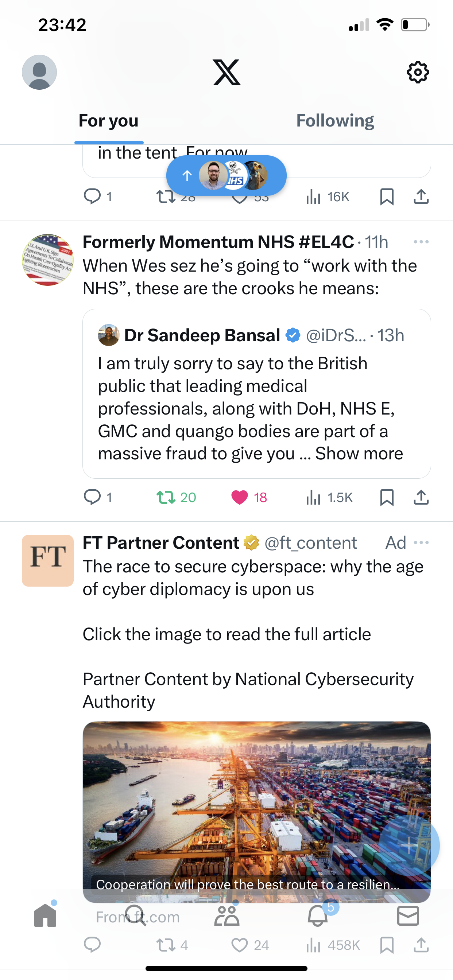Screen dimensions: 453x980
Task: Select the For you tab
Action: pos(108,121)
